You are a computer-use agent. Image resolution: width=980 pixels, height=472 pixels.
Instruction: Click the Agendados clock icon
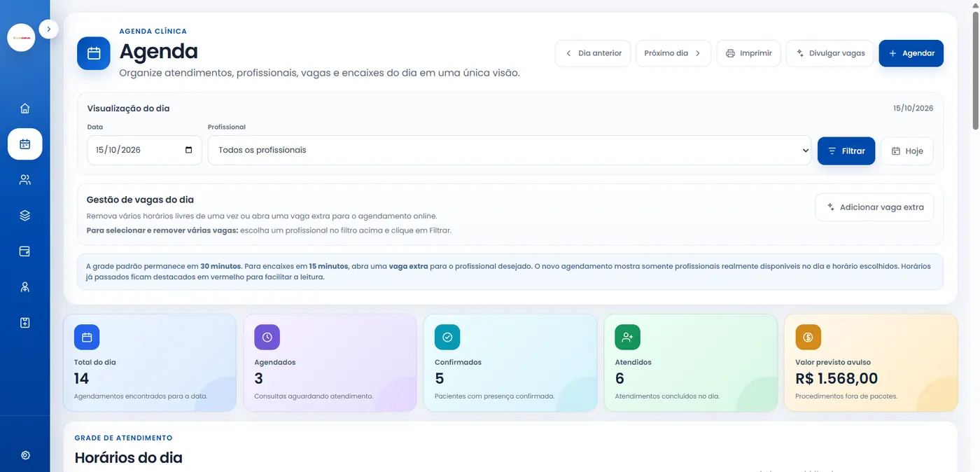[x=267, y=338]
